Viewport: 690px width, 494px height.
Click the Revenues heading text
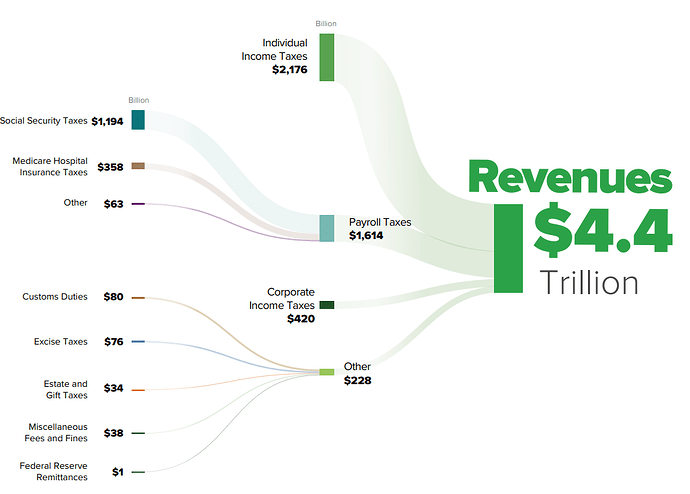point(570,177)
